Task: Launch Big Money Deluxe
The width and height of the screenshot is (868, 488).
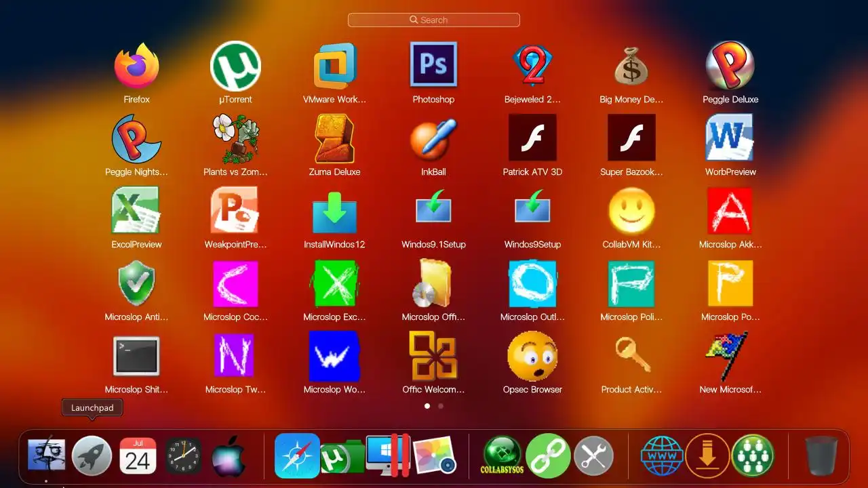Action: [631, 66]
